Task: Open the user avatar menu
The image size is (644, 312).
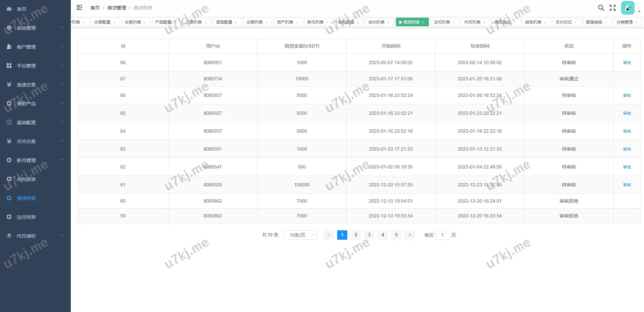Action: [x=628, y=8]
